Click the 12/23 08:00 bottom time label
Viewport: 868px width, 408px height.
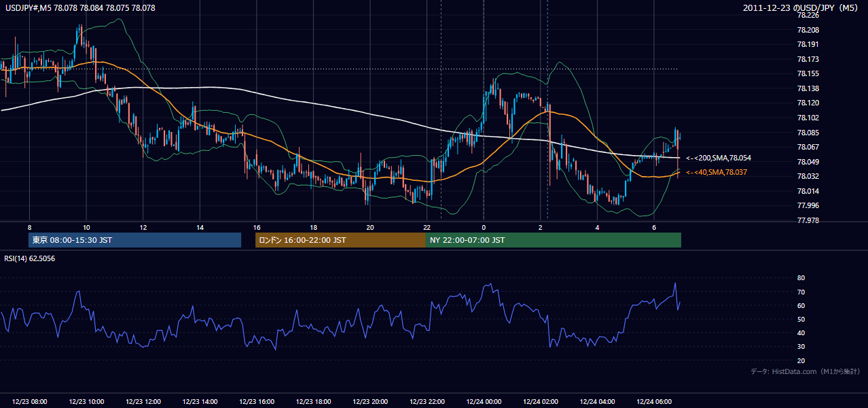coord(29,402)
